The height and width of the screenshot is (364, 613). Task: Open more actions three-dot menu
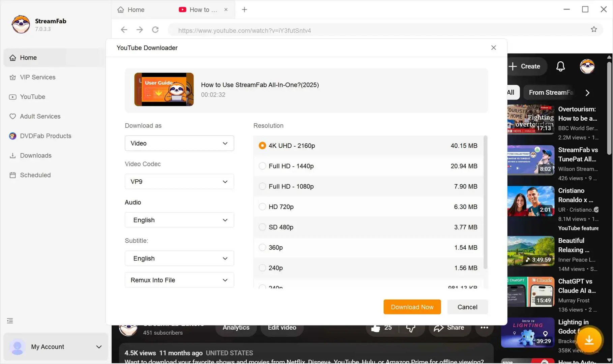click(484, 328)
